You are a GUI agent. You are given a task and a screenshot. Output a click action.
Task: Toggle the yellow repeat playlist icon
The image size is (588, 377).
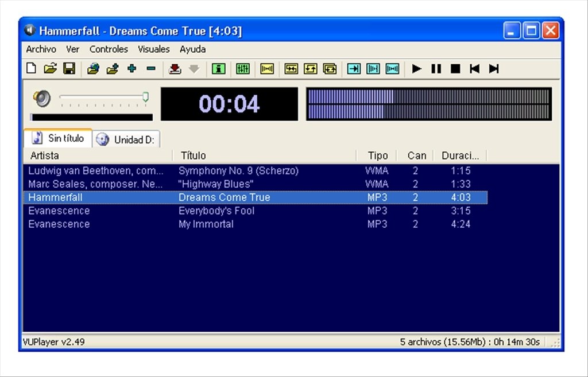[x=330, y=69]
